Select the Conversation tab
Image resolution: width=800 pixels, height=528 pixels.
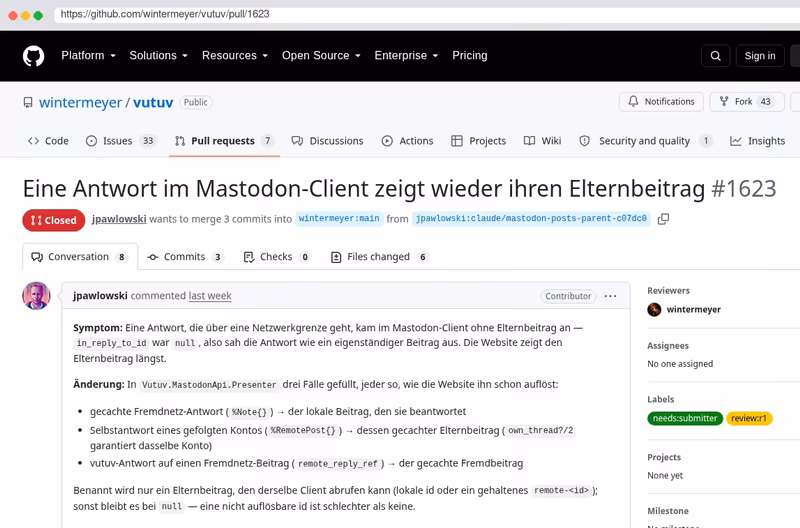80,257
